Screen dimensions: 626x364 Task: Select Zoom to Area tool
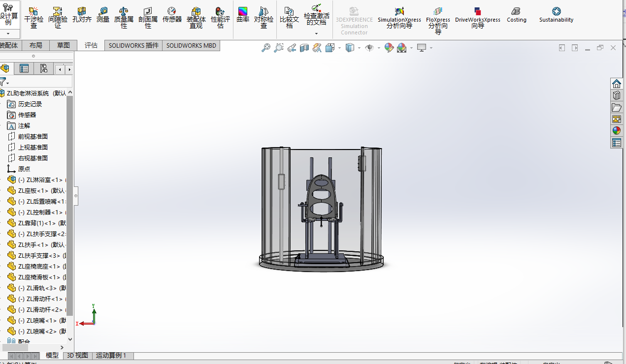[x=279, y=48]
